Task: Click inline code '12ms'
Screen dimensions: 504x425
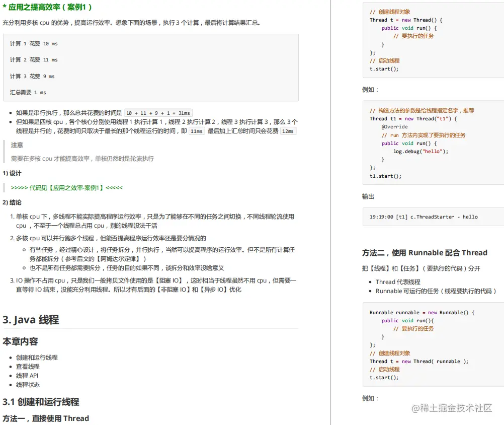Action: tap(288, 131)
